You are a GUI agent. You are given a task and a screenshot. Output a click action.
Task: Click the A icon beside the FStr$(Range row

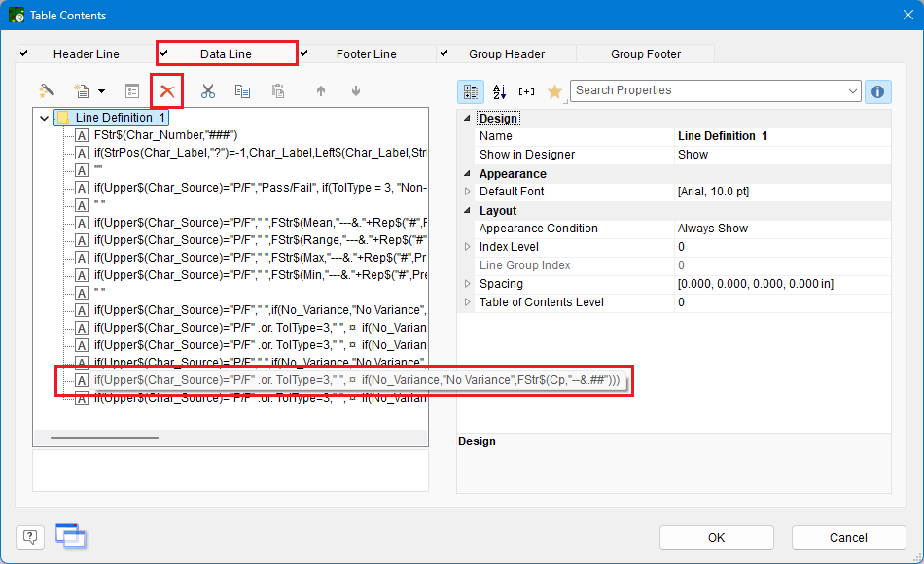pos(82,240)
